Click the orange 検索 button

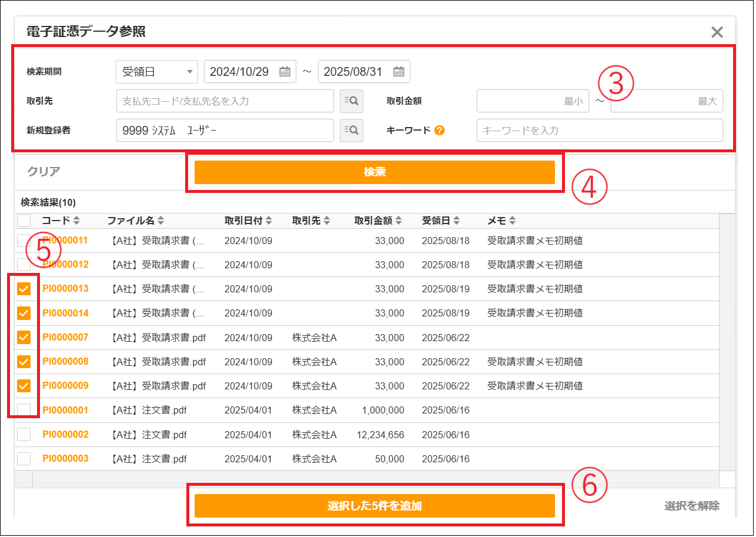point(374,172)
